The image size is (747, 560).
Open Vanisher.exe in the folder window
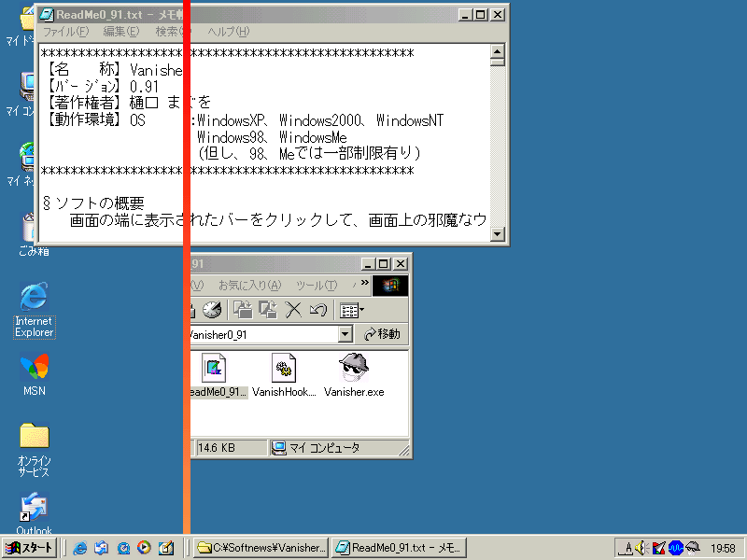pyautogui.click(x=354, y=369)
